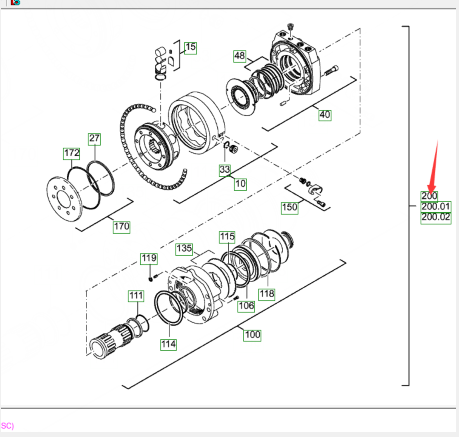Image resolution: width=459 pixels, height=437 pixels.
Task: Click part number label 15
Action: click(190, 48)
